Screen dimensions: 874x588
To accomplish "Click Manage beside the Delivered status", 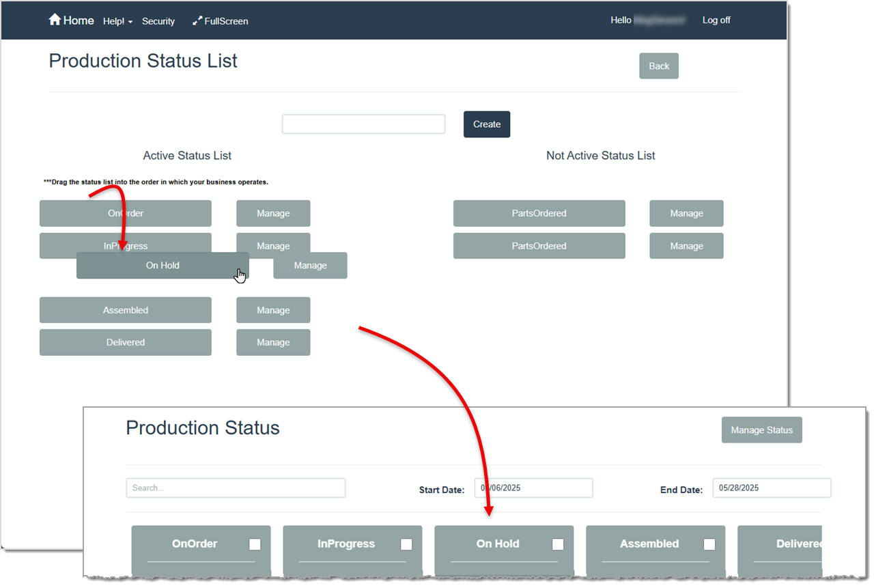I will 273,342.
